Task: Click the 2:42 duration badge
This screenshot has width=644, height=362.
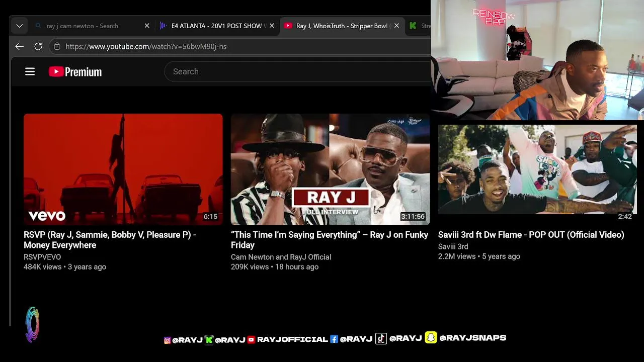Action: point(625,217)
